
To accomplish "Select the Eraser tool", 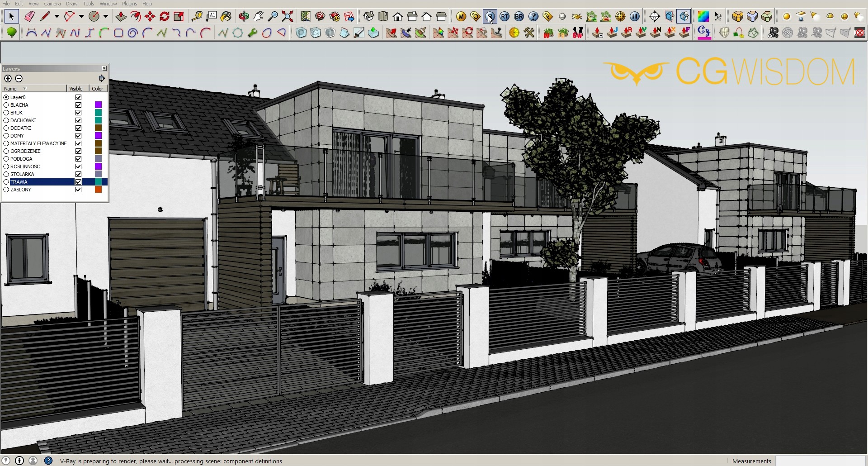I will coord(29,17).
